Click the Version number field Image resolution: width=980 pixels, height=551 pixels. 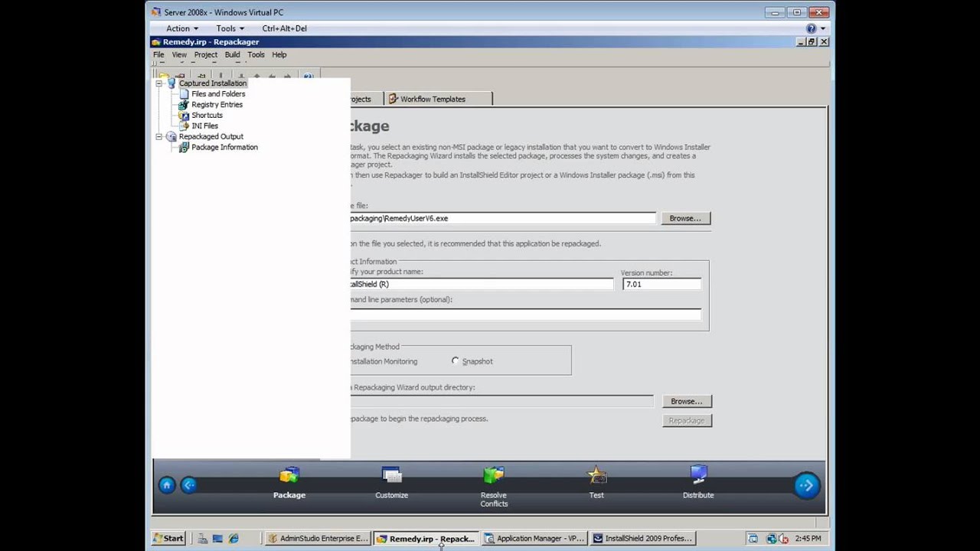click(x=661, y=285)
